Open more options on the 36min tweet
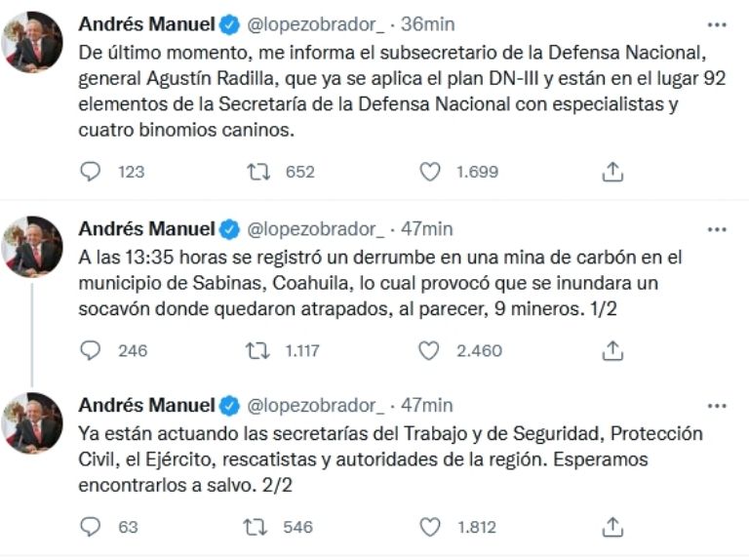This screenshot has width=749, height=560. click(x=717, y=23)
